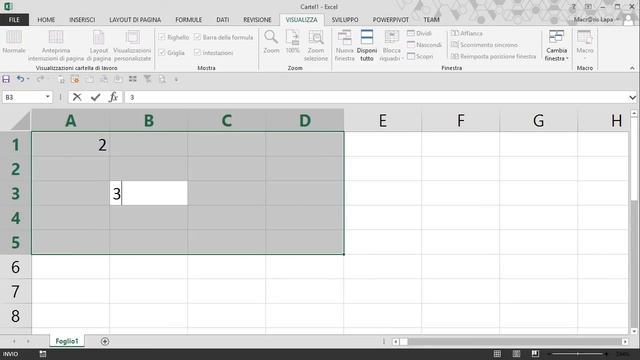Image resolution: width=640 pixels, height=360 pixels.
Task: Open the FILE tab
Action: point(14,20)
